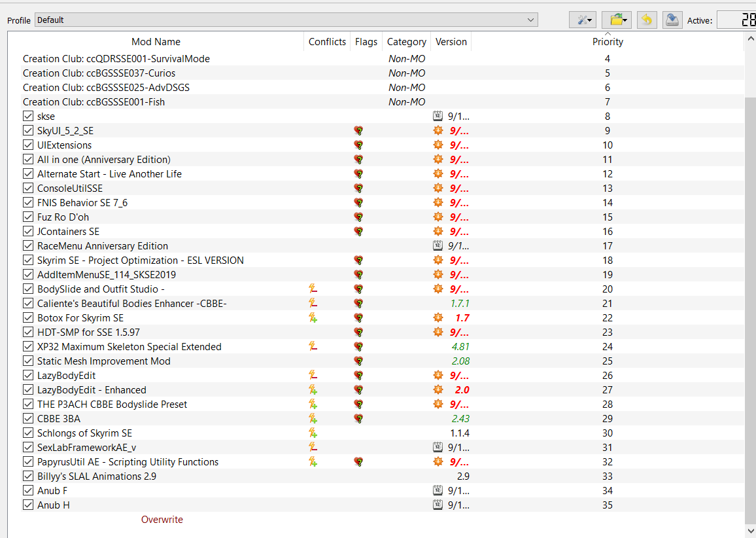Image resolution: width=756 pixels, height=538 pixels.
Task: Click the heart flag icon for PapyrusUtil AE
Action: coord(358,462)
